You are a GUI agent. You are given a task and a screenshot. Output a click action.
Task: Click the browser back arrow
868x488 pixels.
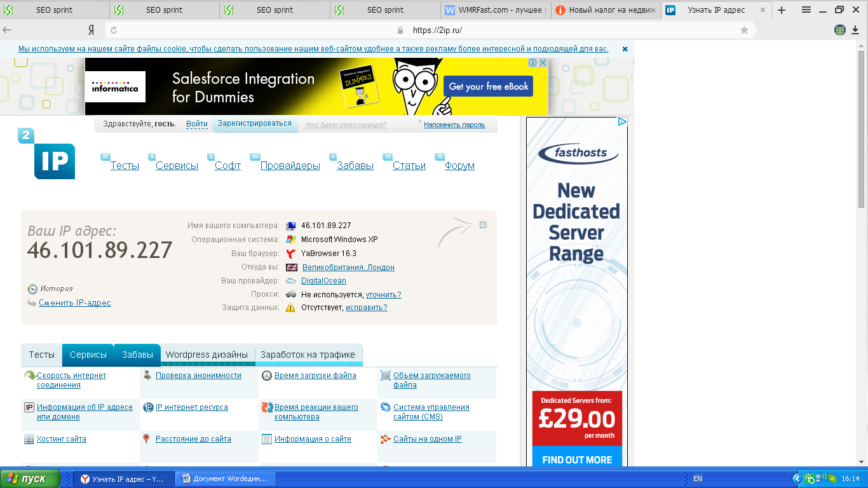(x=8, y=30)
